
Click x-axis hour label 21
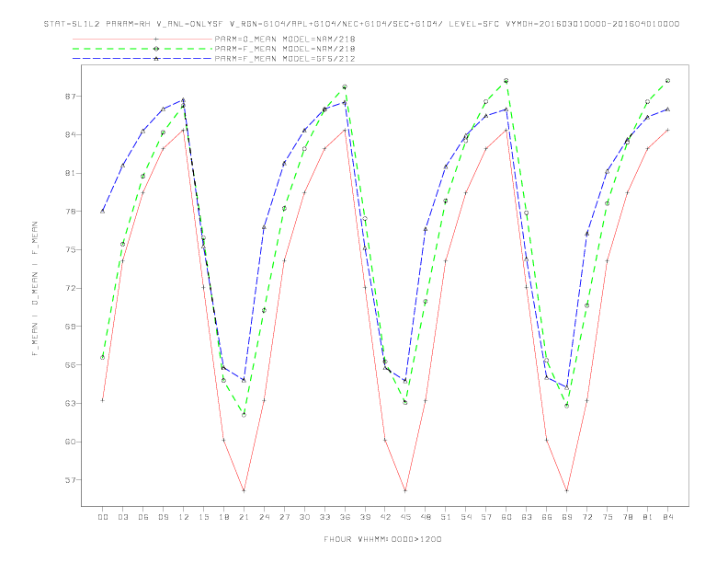pos(244,517)
